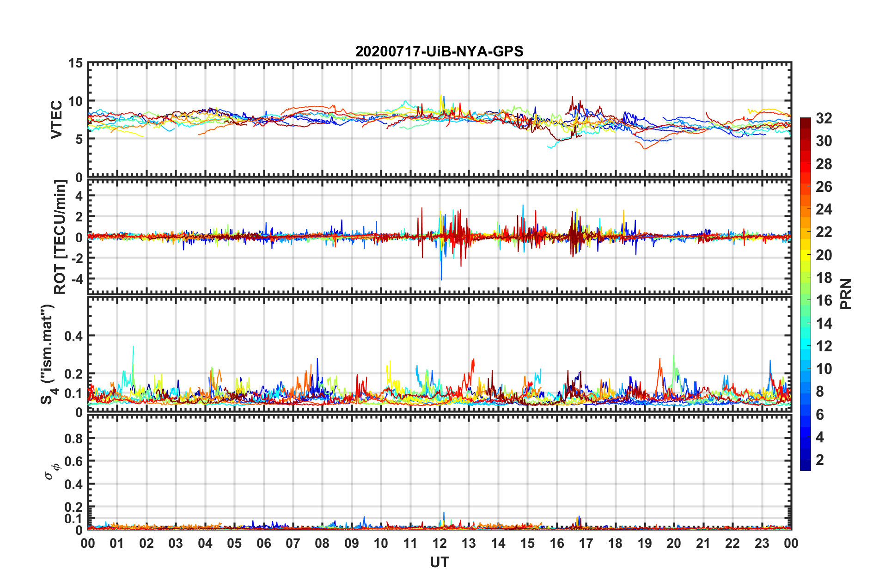Click the plot title 20200717-UiB-NYA-GPS
The height and width of the screenshot is (588, 879).
(x=439, y=51)
